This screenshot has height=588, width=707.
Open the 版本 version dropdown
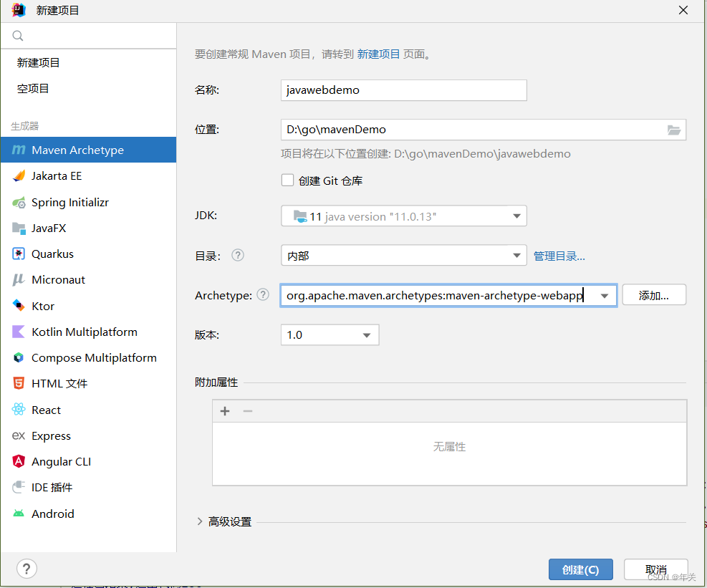[367, 335]
